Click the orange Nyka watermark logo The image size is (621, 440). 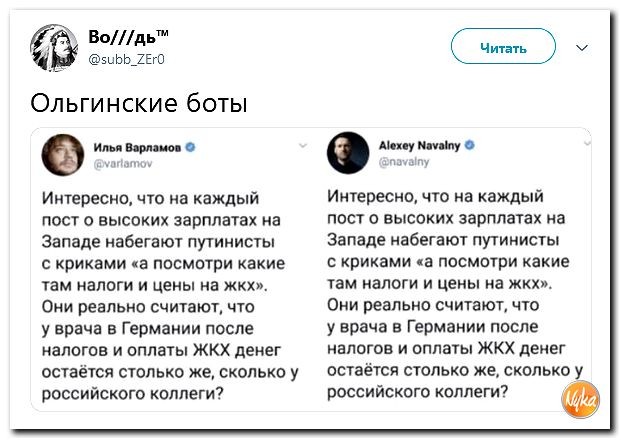(x=581, y=400)
